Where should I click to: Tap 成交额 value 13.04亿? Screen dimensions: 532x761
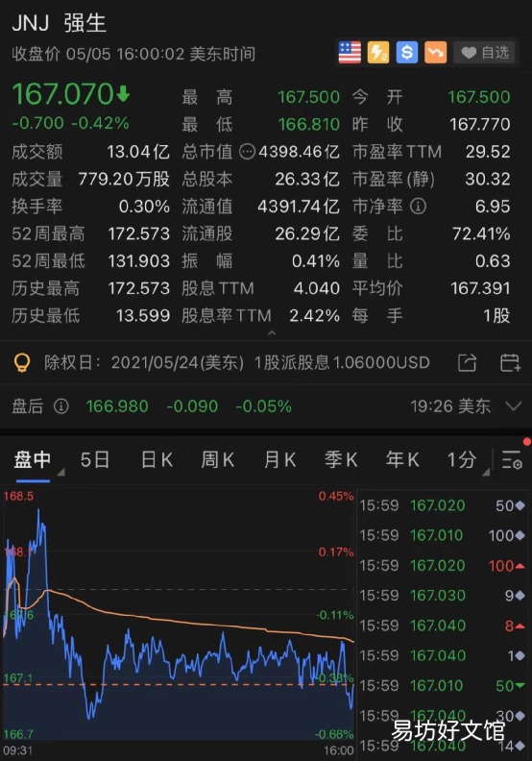click(x=138, y=152)
